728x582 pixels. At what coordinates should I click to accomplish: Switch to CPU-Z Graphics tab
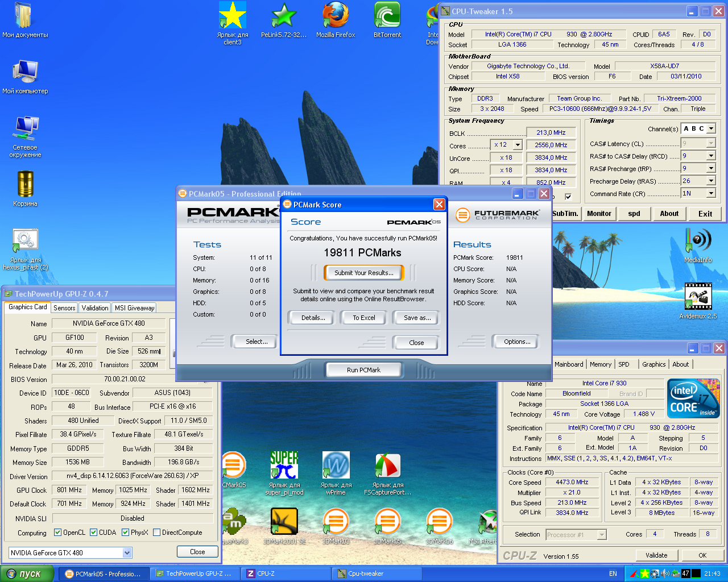(654, 364)
